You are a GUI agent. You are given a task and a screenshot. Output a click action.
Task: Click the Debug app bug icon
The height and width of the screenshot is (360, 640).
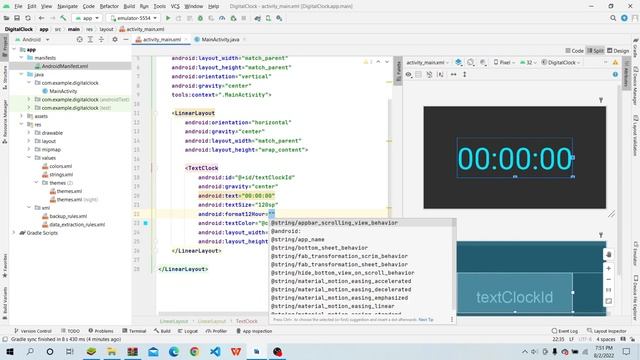(x=200, y=18)
